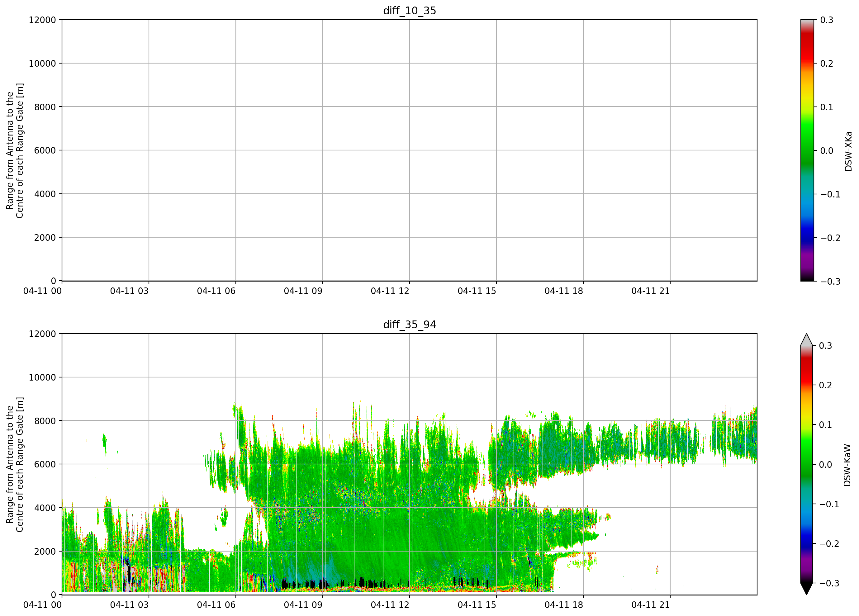Click the diff_10_35 plot title
This screenshot has width=859, height=616.
410,11
